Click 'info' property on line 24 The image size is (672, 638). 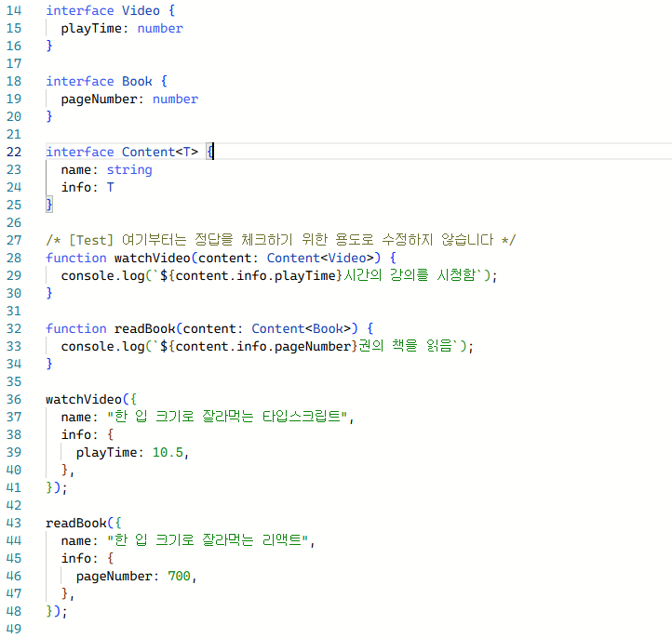pyautogui.click(x=76, y=187)
